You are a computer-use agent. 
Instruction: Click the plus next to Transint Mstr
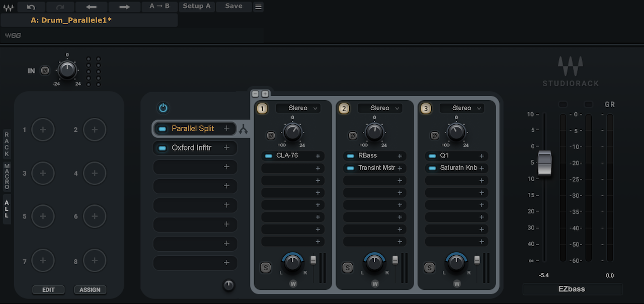(x=400, y=168)
